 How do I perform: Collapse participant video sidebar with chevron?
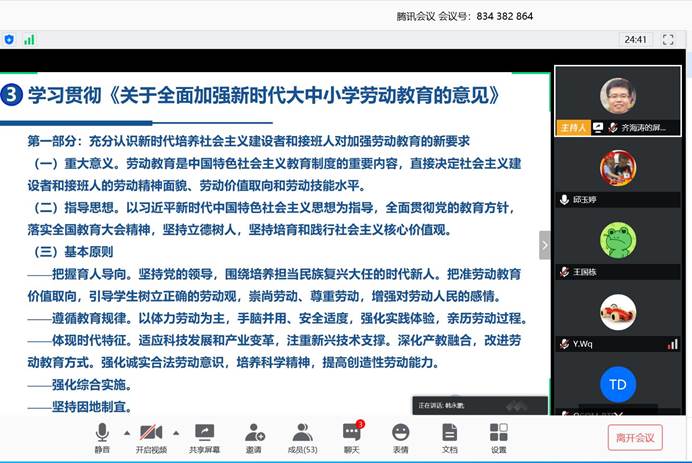(545, 245)
